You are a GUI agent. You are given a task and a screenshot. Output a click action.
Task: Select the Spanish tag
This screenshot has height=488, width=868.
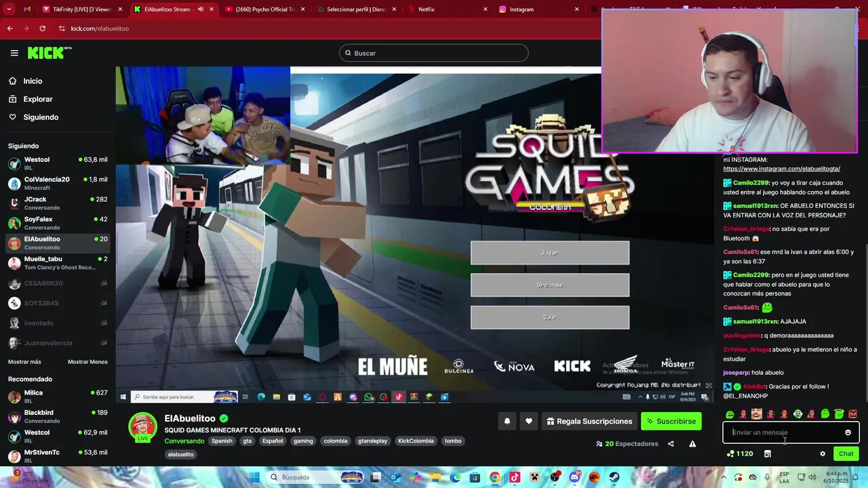coord(222,441)
